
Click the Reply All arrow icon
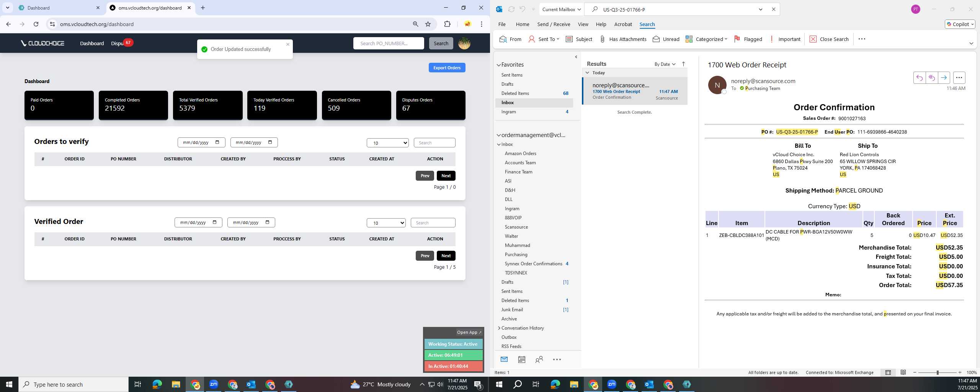pos(932,78)
